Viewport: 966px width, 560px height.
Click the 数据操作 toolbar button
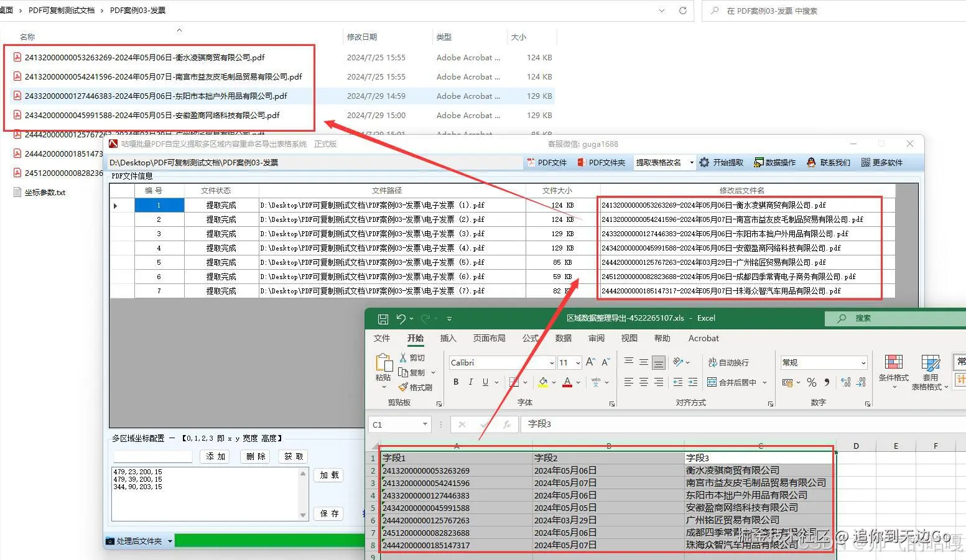[x=774, y=163]
